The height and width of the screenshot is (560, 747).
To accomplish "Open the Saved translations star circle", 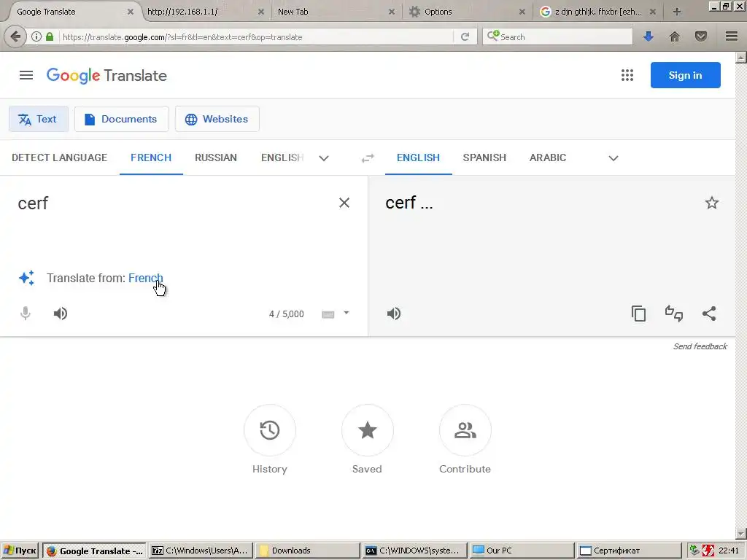I will pyautogui.click(x=368, y=430).
